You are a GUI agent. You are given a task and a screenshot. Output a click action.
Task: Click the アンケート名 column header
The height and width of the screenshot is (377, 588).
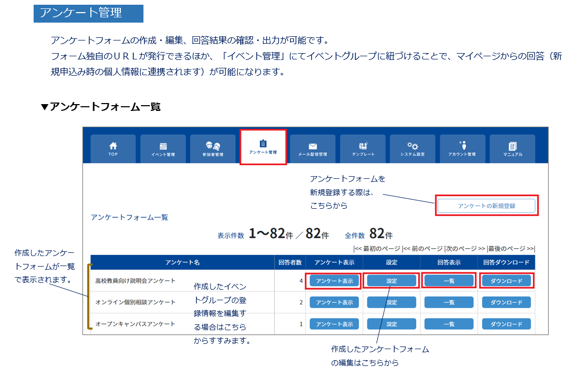coord(182,262)
